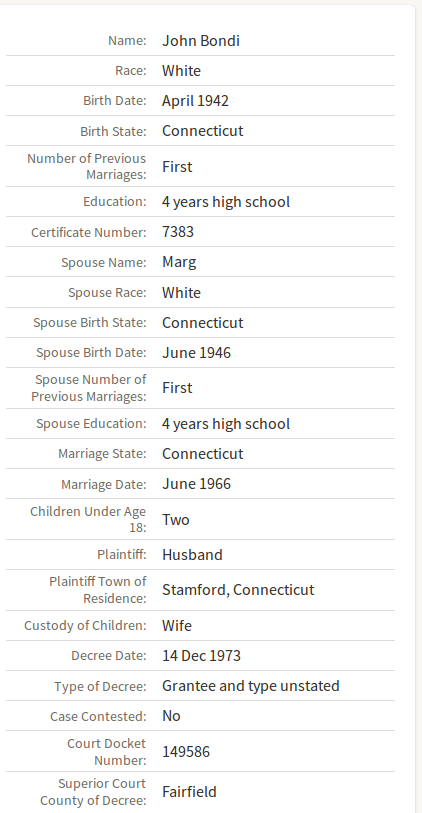Click the Custody of Children value Wife
Viewport: 422px width, 813px height.
177,625
